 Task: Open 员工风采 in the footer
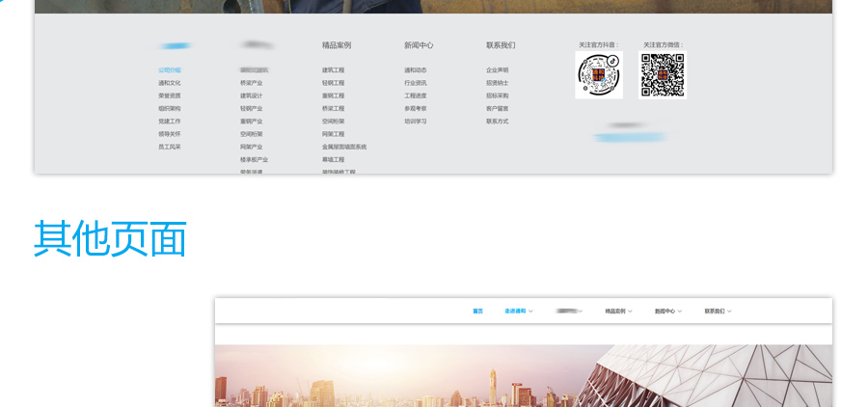[x=170, y=147]
